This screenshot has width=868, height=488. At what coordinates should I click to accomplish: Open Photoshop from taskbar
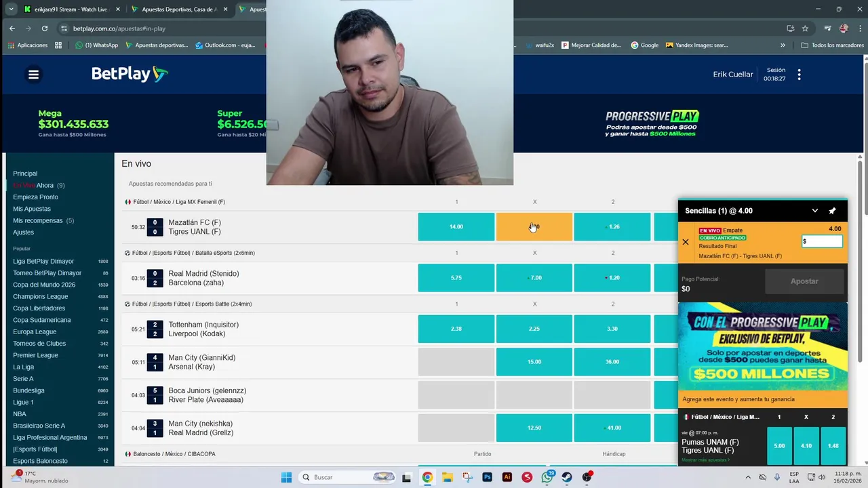tap(487, 477)
